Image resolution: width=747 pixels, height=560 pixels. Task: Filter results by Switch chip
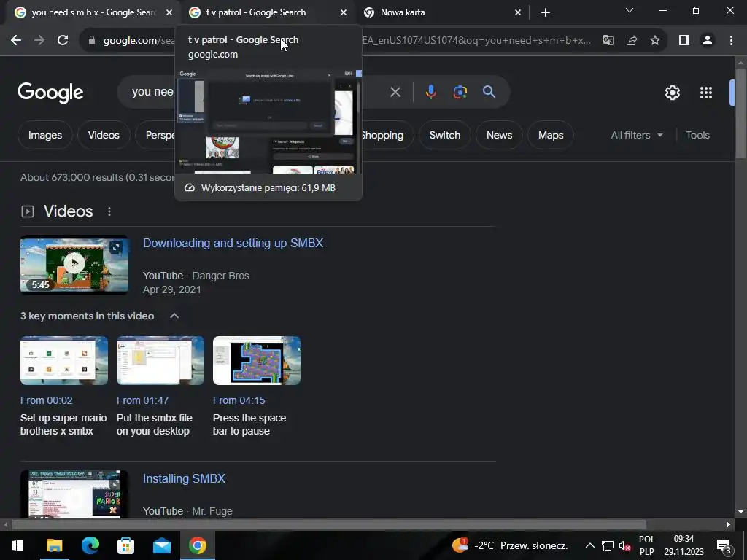click(x=444, y=135)
